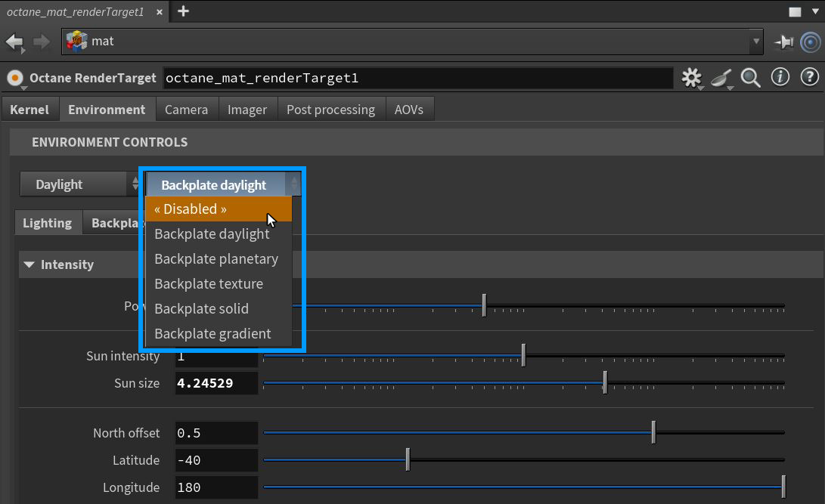Open the node info icon
Screen dimensions: 825x504
pyautogui.click(x=780, y=77)
